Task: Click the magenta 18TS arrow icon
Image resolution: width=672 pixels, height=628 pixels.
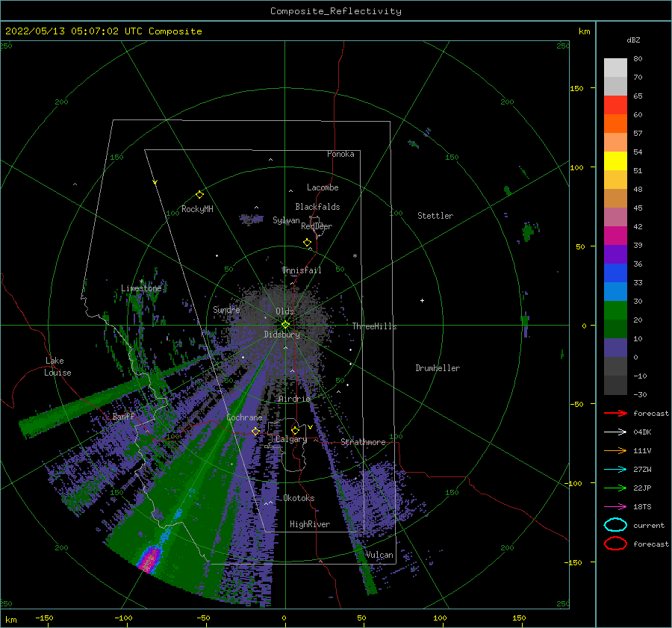Action: 615,507
